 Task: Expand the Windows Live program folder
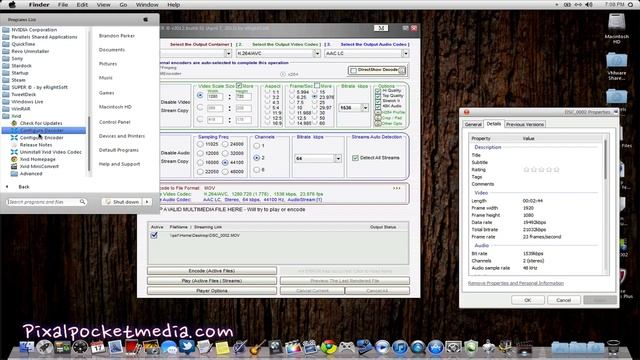[x=22, y=102]
